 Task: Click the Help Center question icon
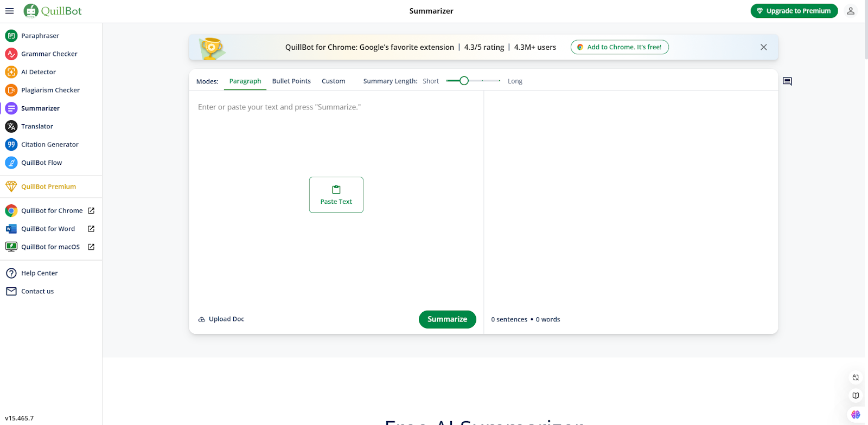[11, 273]
